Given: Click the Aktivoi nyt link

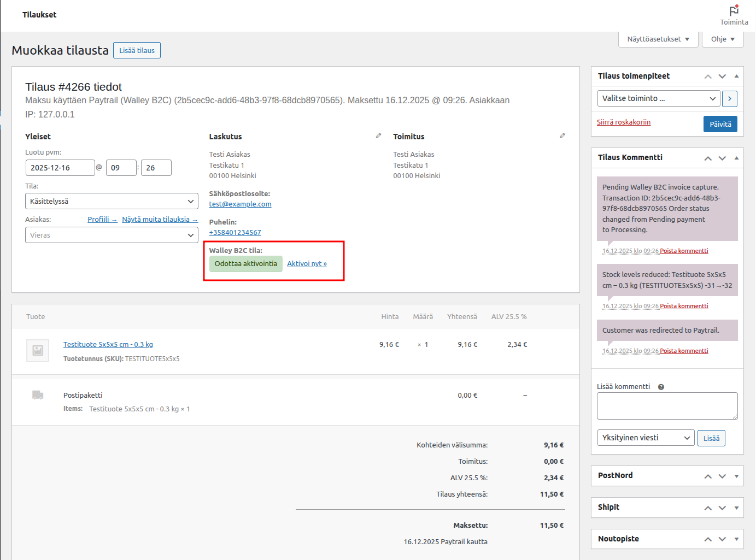Looking at the screenshot, I should 307,264.
